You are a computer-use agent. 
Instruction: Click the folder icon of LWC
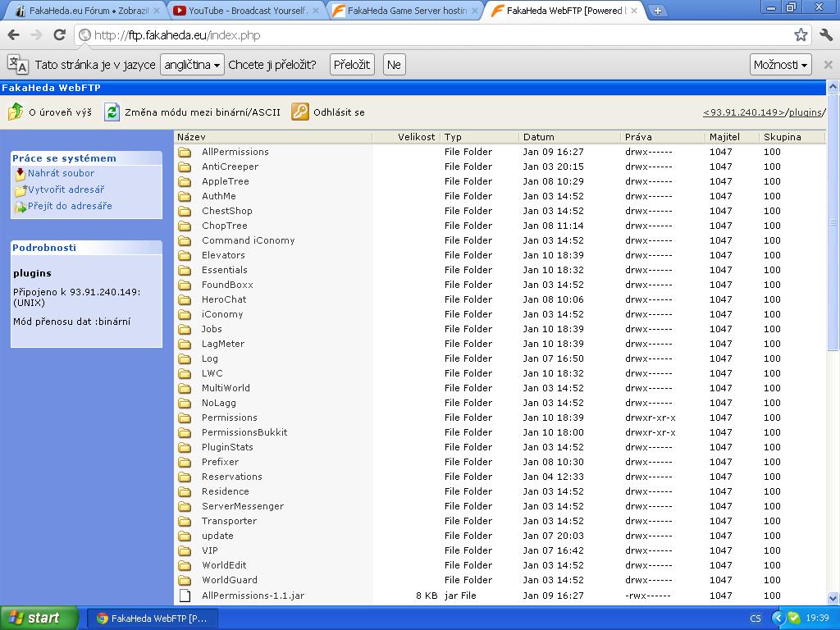185,373
